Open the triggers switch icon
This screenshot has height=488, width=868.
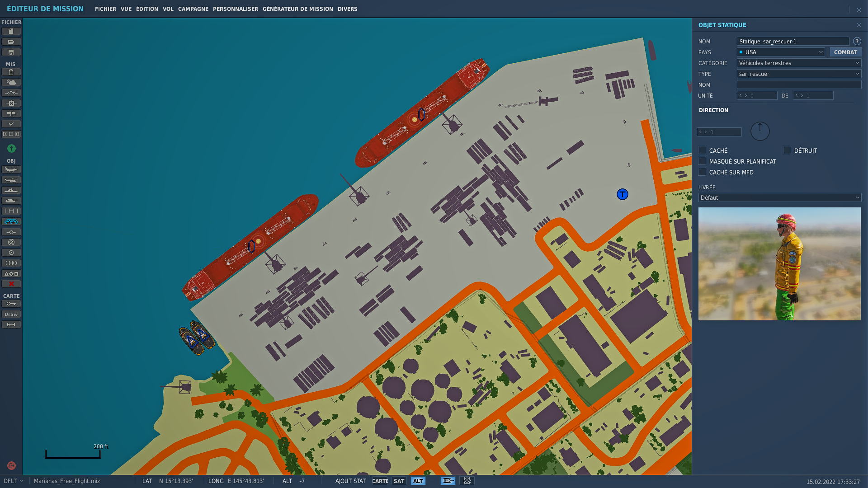click(x=11, y=93)
